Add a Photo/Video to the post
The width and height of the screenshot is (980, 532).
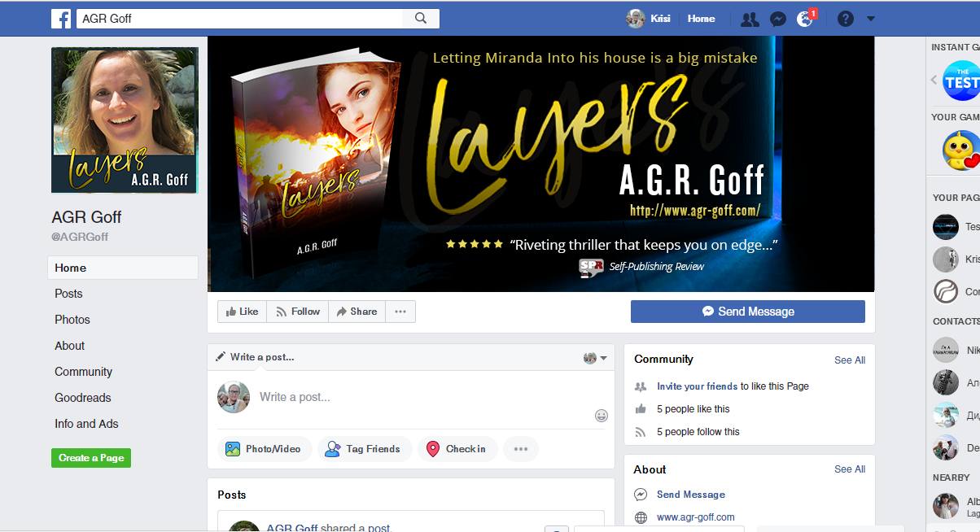click(x=265, y=449)
